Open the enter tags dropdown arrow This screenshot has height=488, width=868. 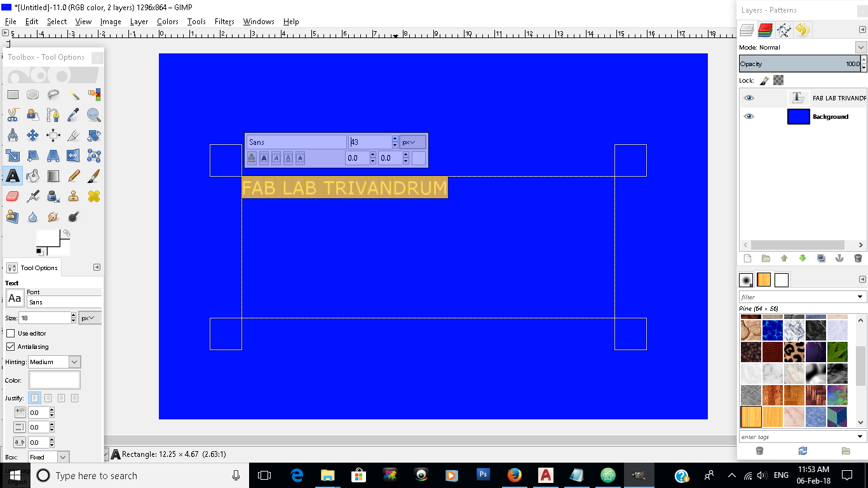pyautogui.click(x=860, y=437)
